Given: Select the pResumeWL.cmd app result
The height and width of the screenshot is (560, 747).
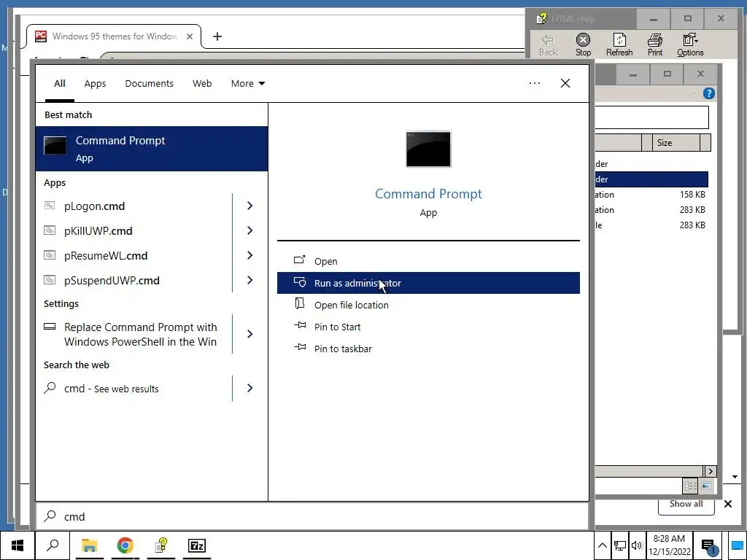Looking at the screenshot, I should tap(134, 256).
